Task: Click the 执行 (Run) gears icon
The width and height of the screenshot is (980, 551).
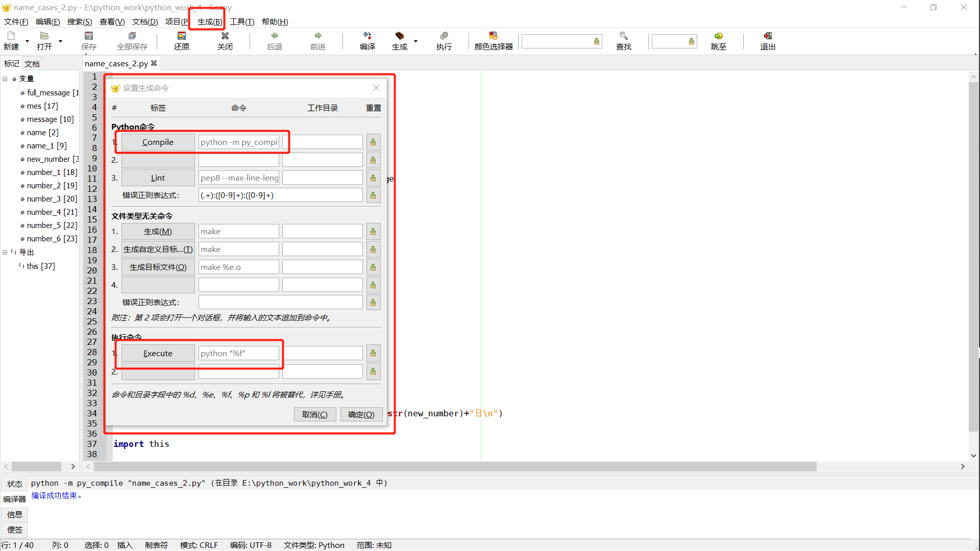Action: [444, 36]
